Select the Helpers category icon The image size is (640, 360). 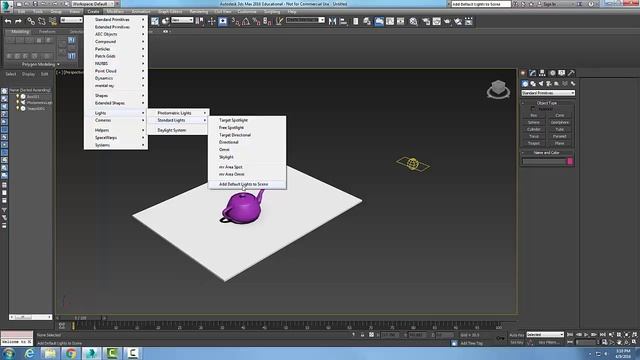557,83
